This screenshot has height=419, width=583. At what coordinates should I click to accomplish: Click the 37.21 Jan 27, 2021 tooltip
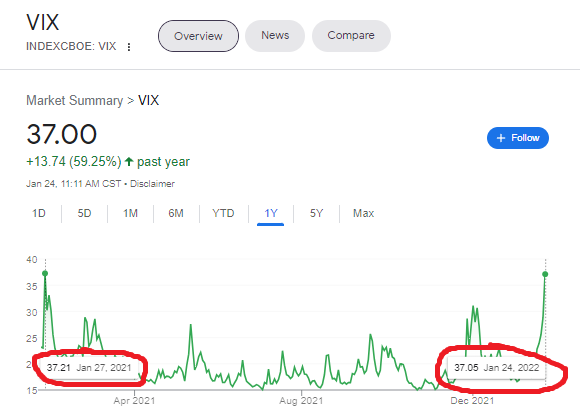[x=89, y=368]
